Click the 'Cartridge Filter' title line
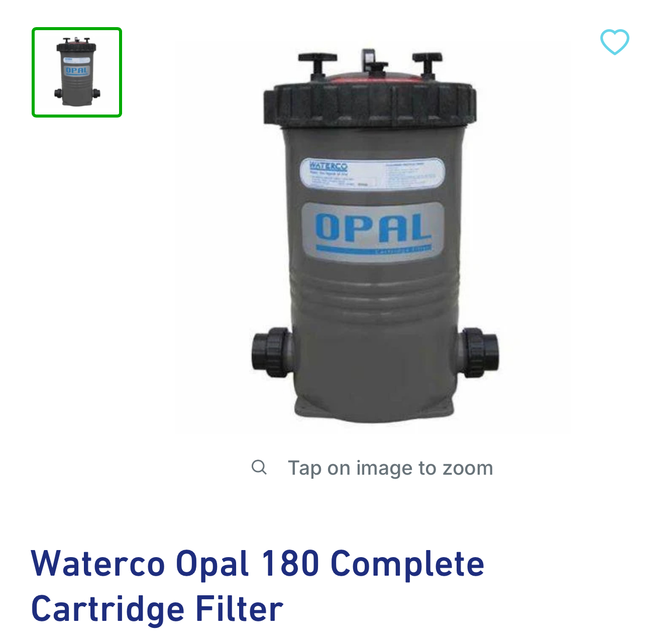 pos(157,609)
